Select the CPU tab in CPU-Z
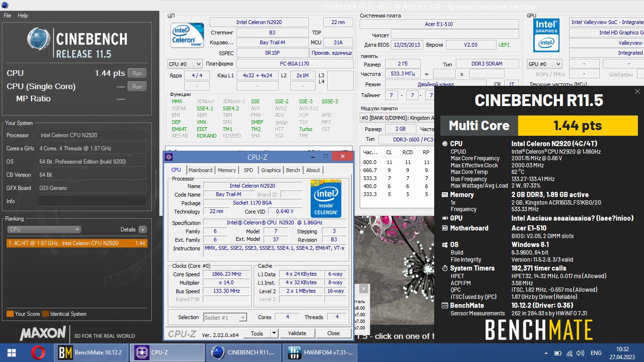The width and height of the screenshot is (644, 362). 176,170
